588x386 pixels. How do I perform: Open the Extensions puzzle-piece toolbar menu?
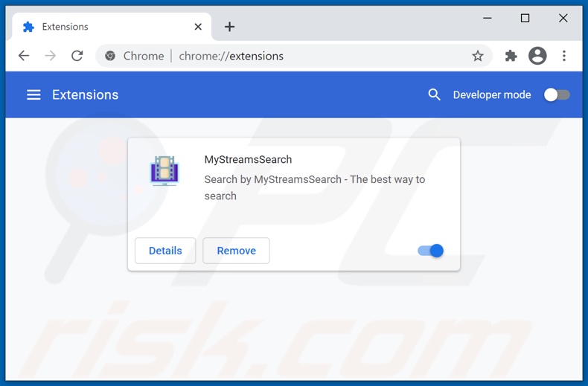[x=511, y=56]
